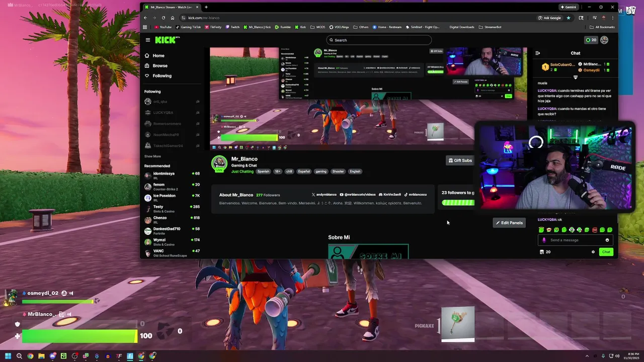This screenshot has width=644, height=362.
Task: Open followed channel orli_qba
Action: click(x=172, y=102)
